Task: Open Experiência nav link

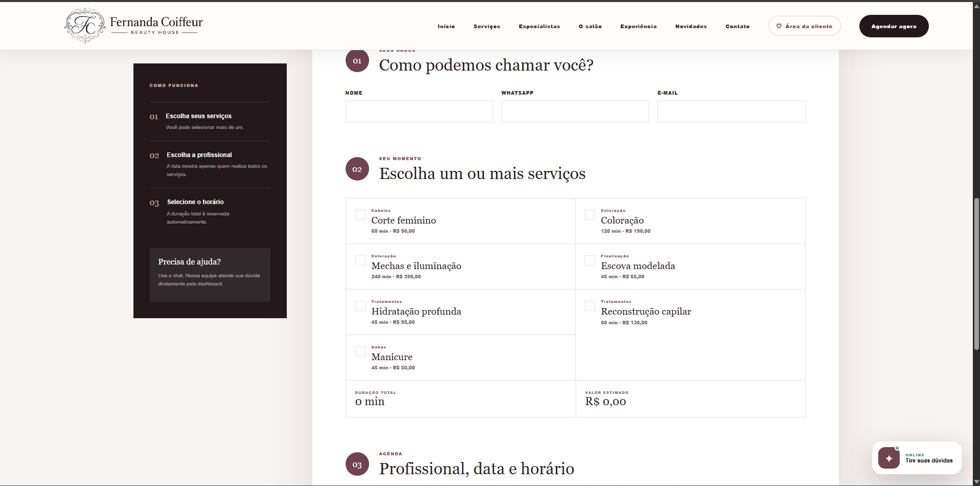Action: [x=639, y=26]
